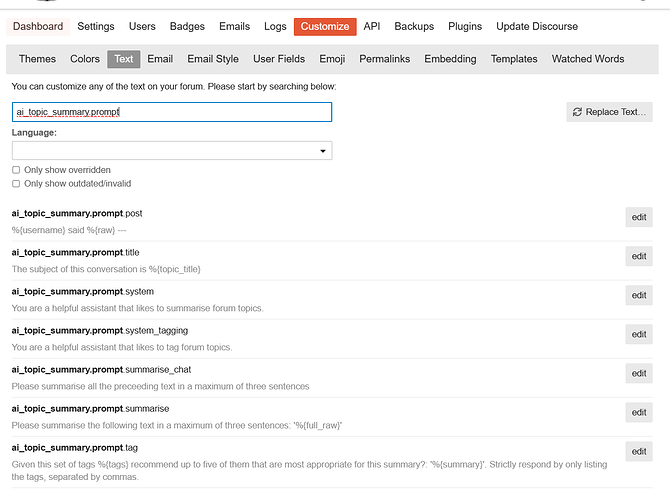Click 'likes to tag forum topics' value
The image size is (670, 500).
(x=122, y=347)
